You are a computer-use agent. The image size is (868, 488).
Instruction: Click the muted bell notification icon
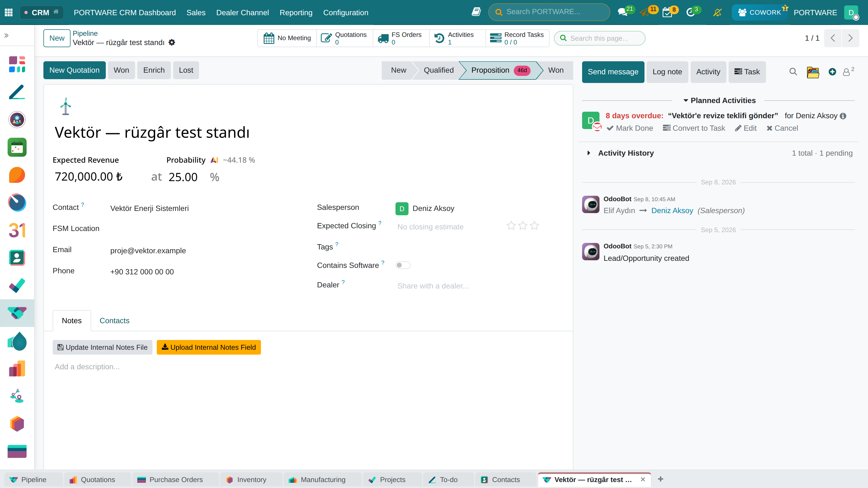tap(717, 12)
